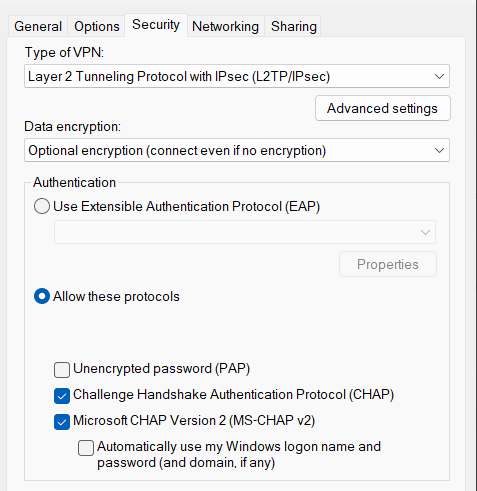
Task: Expand the Data encryption dropdown arrow
Action: (439, 150)
